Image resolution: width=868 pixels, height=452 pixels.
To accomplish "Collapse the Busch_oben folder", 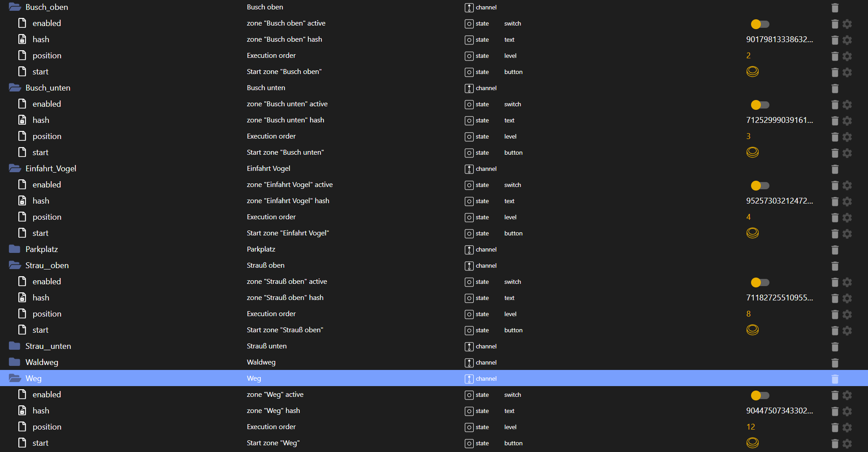I will (15, 7).
